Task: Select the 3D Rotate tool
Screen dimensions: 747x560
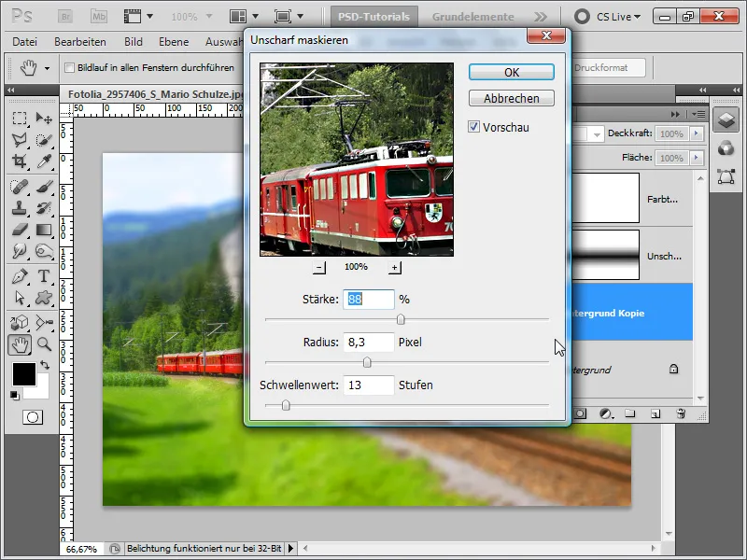Action: 20,322
